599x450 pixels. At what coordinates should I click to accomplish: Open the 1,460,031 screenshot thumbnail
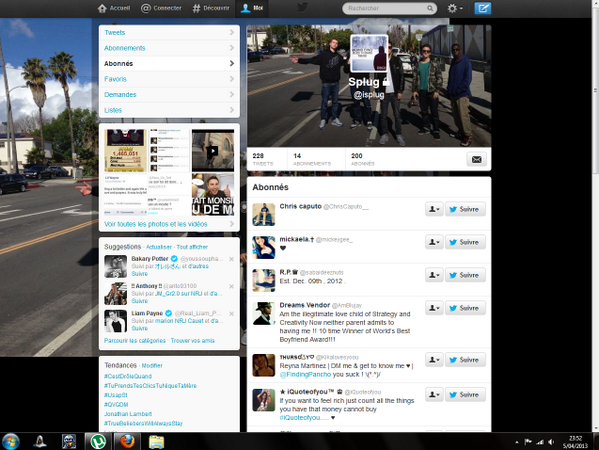[x=125, y=151]
